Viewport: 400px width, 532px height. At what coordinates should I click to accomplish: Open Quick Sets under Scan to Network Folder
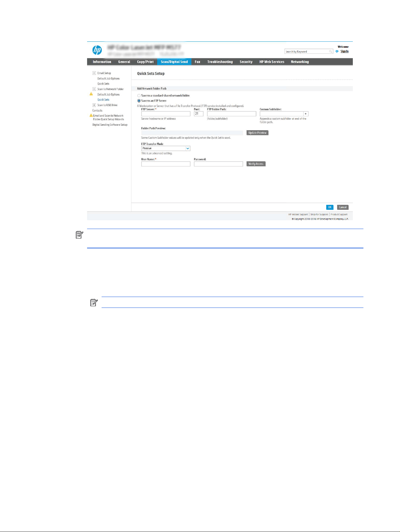[103, 100]
